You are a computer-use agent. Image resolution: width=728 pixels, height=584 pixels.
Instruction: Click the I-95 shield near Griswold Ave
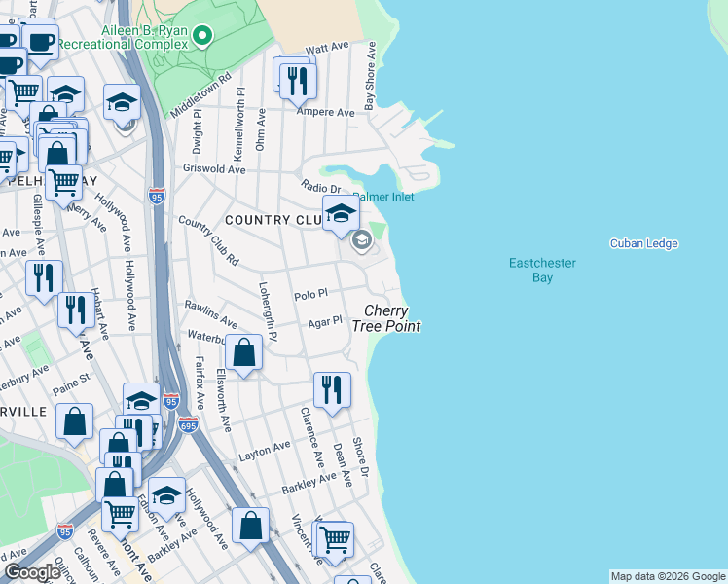(157, 196)
